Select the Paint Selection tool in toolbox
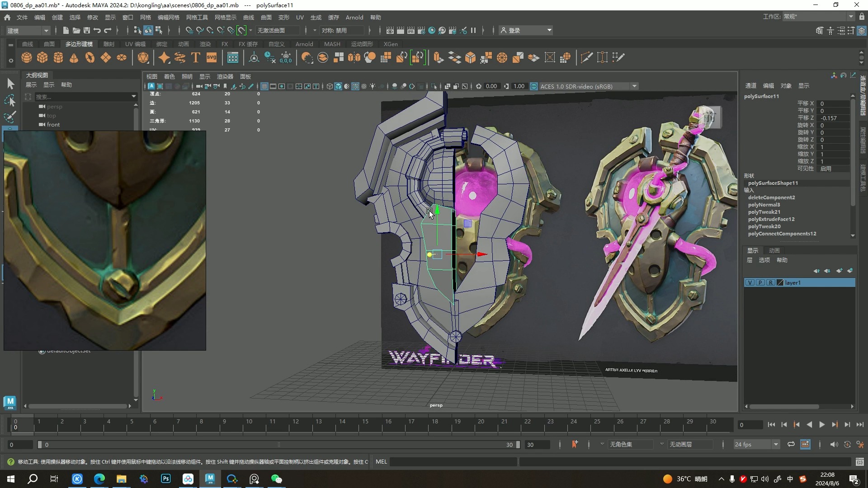 [x=10, y=117]
